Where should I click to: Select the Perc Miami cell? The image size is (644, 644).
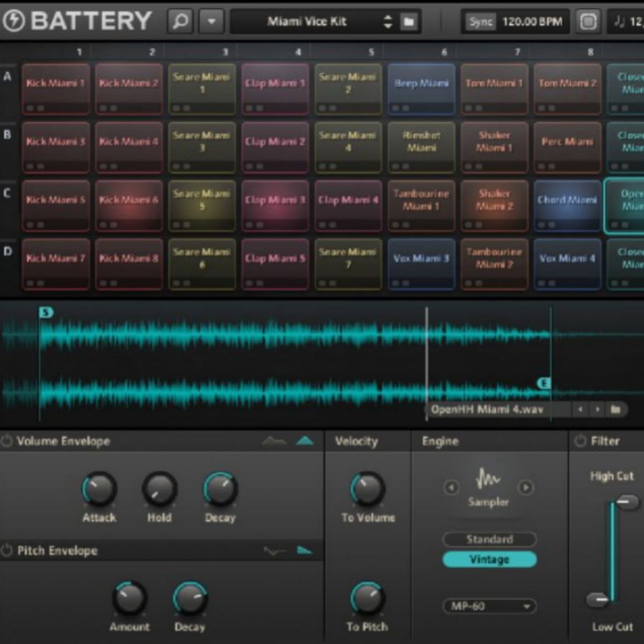pos(568,147)
